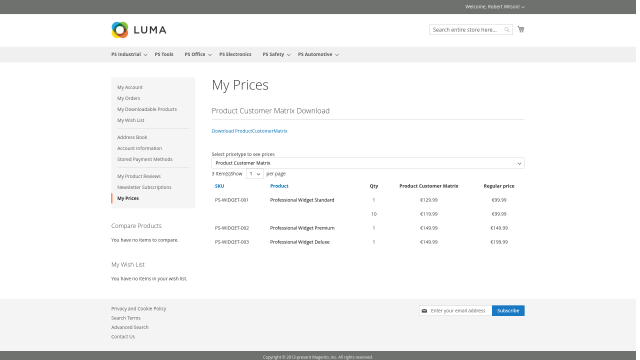This screenshot has height=360, width=640.
Task: Open Newsletter Subscriptions link
Action: [144, 188]
